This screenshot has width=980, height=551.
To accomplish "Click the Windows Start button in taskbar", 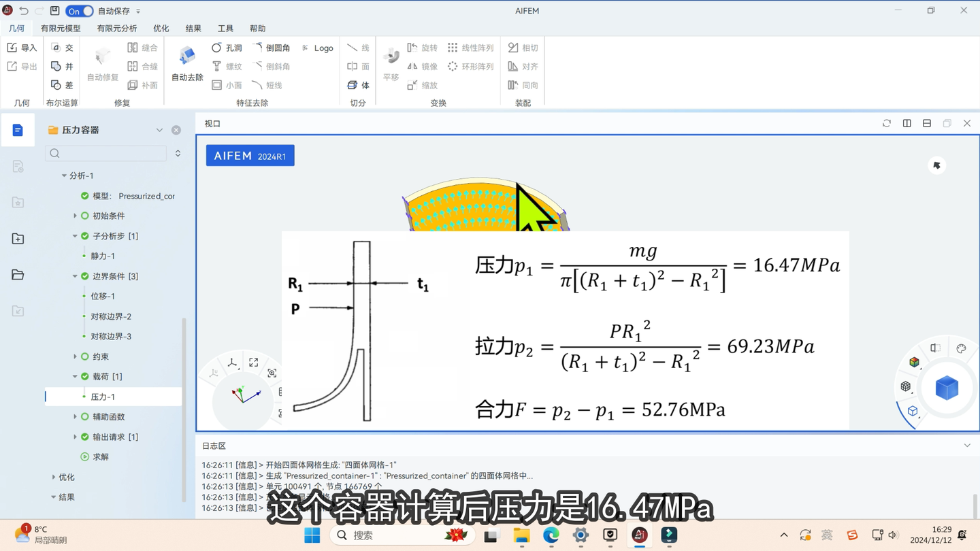I will click(312, 535).
